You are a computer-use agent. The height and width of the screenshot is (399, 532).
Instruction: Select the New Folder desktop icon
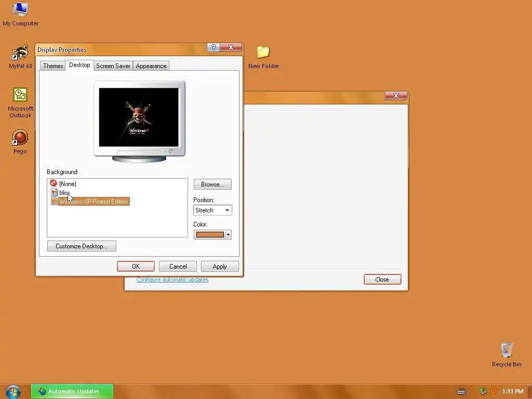(263, 57)
